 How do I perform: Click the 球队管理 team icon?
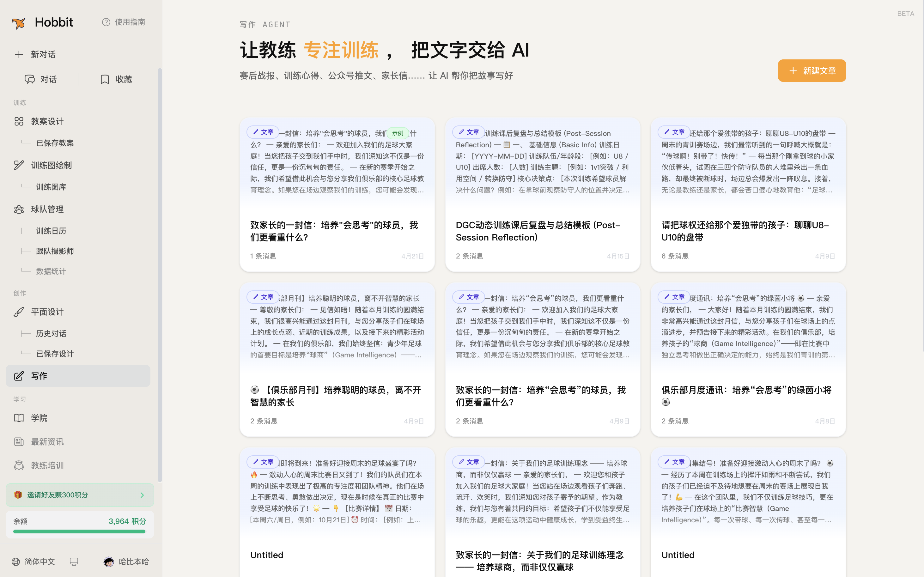click(x=19, y=209)
